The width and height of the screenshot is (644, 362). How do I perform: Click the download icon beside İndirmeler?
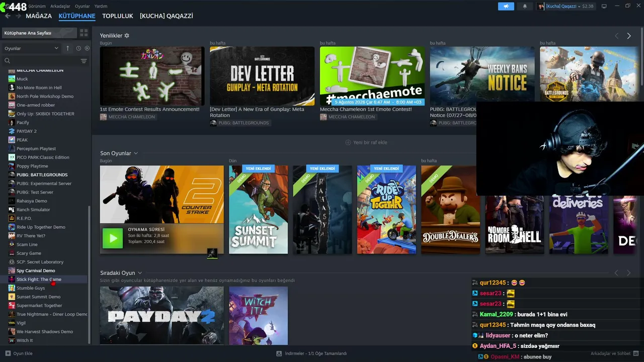pos(279,353)
